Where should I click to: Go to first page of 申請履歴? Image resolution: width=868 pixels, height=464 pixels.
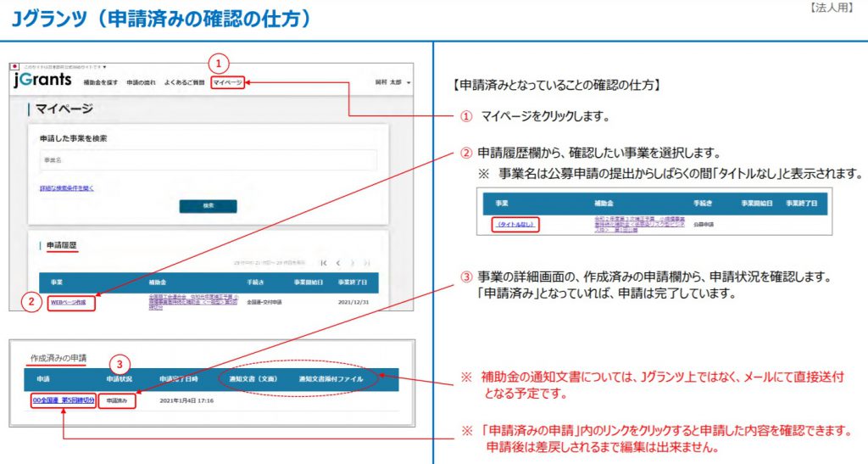tap(324, 263)
